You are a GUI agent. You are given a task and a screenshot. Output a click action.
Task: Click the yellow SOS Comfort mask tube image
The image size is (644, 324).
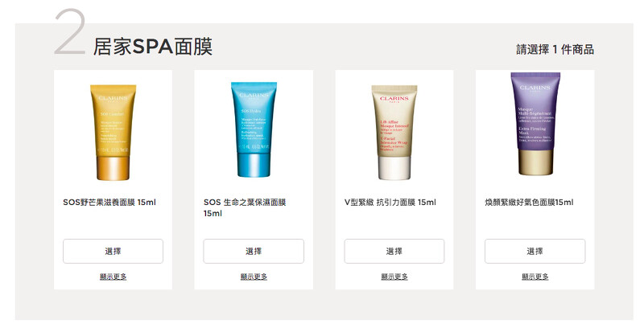point(113,132)
